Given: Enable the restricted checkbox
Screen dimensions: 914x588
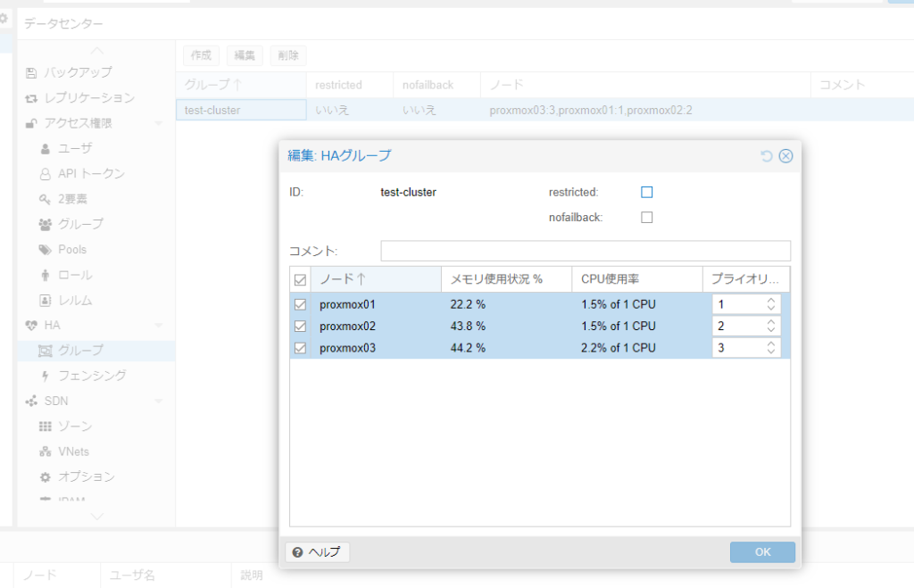Looking at the screenshot, I should click(647, 192).
